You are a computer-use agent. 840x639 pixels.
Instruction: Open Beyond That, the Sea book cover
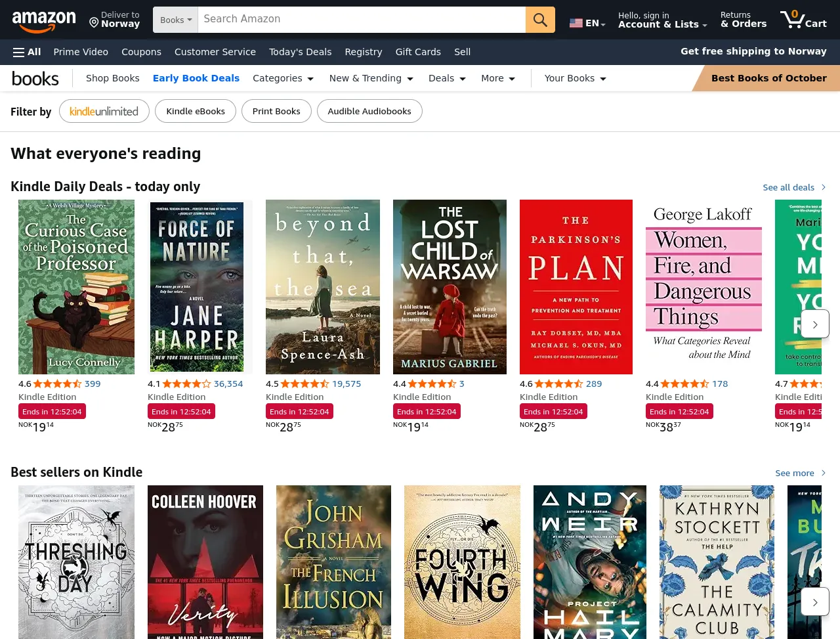point(323,287)
